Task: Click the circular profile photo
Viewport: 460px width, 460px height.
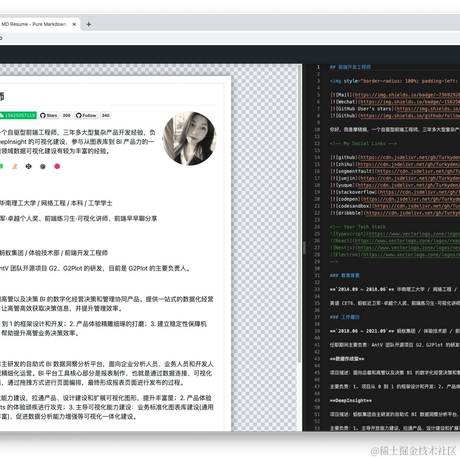Action: pyautogui.click(x=189, y=138)
